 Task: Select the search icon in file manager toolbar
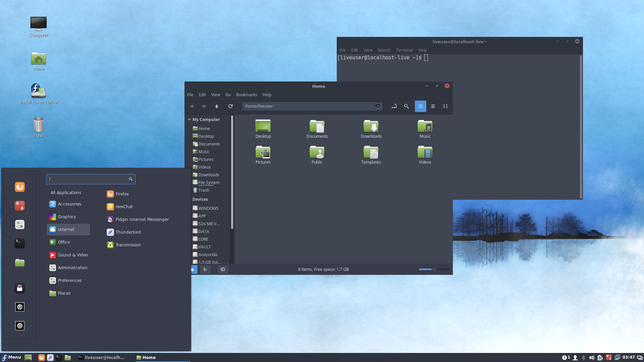point(407,106)
